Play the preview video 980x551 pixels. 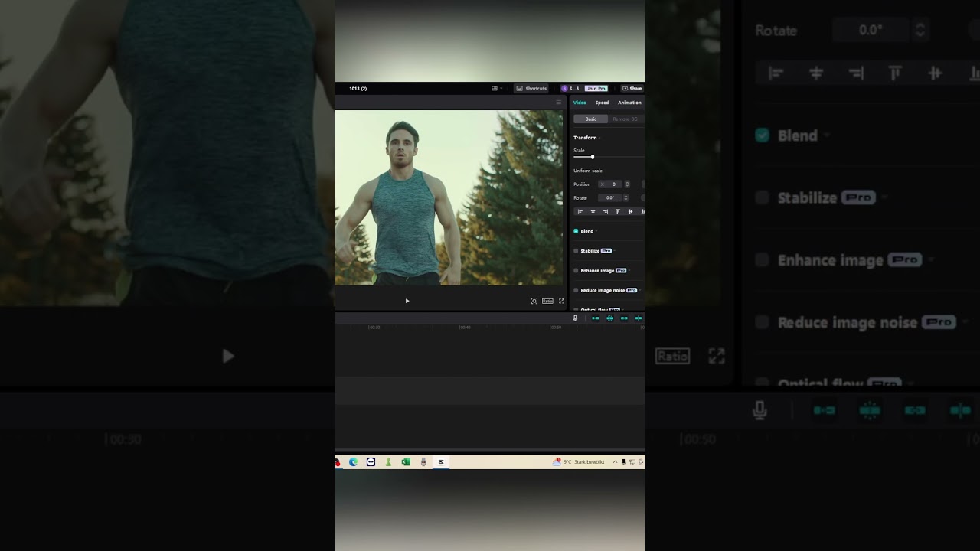pos(407,301)
